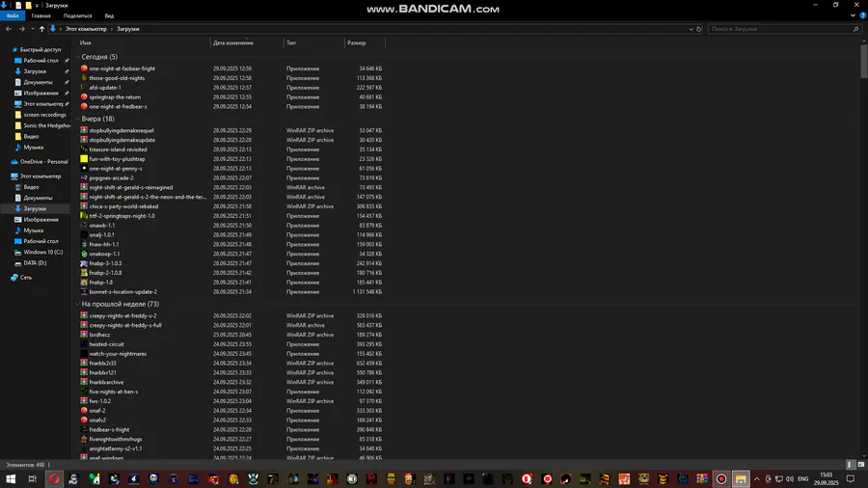Screen dimensions: 868x488
Task: Open OneDrive - Personal in sidebar
Action: 43,162
